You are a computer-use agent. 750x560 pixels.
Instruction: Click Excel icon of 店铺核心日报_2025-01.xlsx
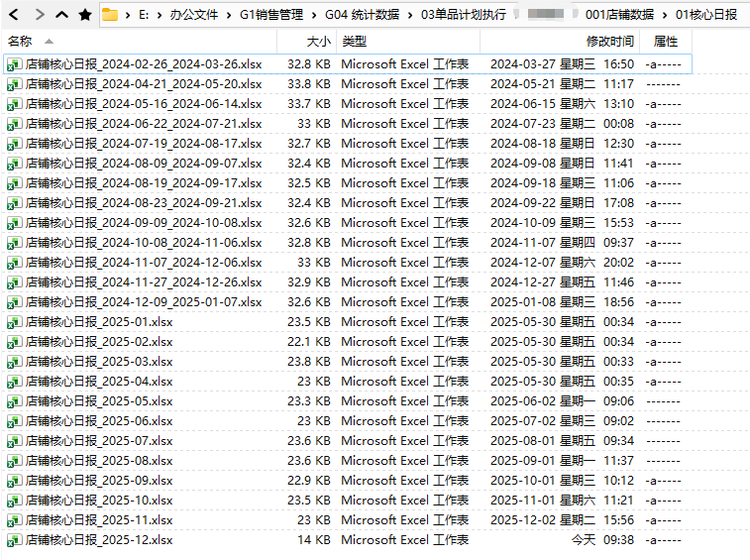tap(14, 322)
